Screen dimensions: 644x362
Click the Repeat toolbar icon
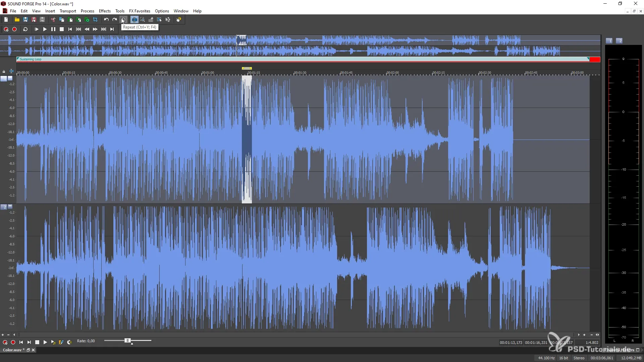pos(123,19)
